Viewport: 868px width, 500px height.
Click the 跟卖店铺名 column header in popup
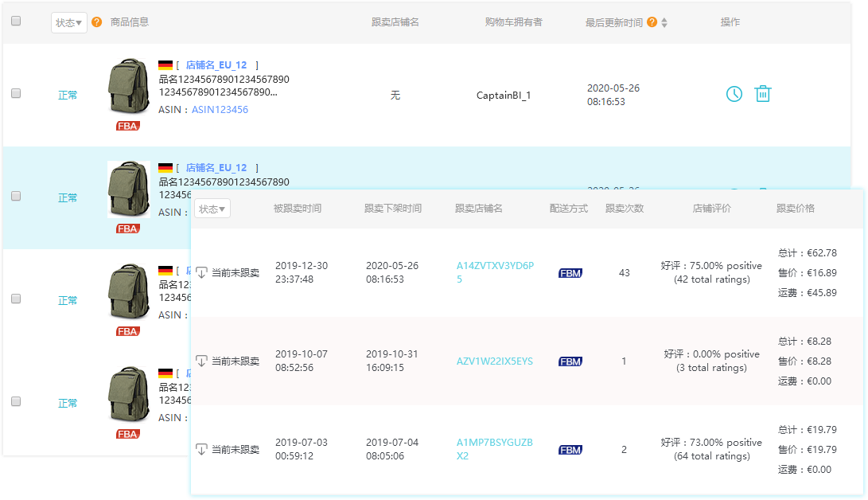coord(479,209)
